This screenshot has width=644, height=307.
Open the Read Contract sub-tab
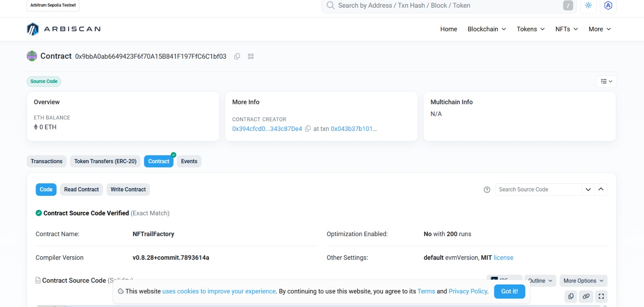coord(81,189)
